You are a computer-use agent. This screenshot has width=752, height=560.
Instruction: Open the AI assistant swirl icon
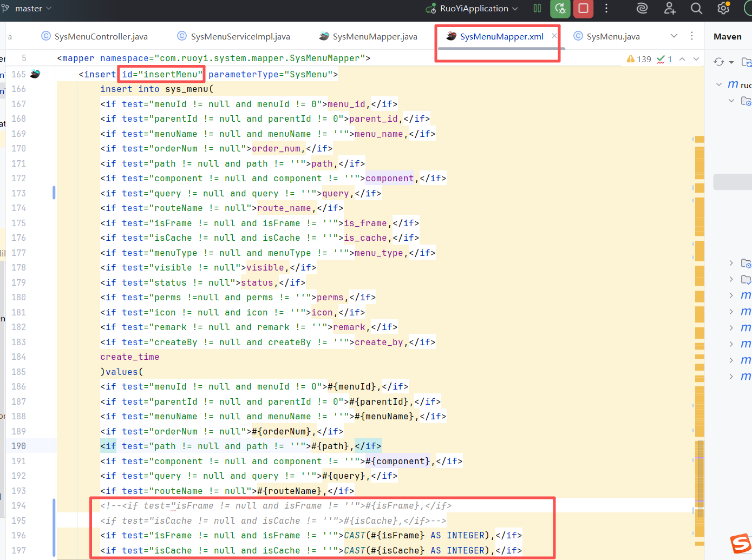(x=642, y=8)
